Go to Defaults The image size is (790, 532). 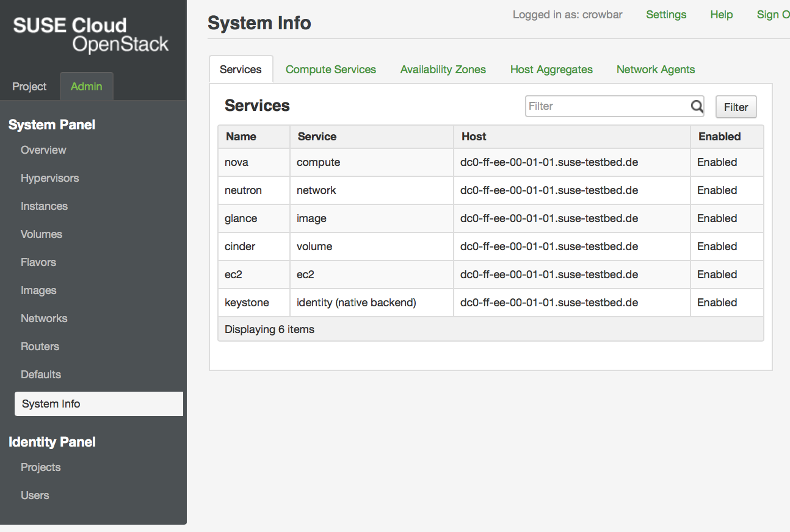coord(41,375)
